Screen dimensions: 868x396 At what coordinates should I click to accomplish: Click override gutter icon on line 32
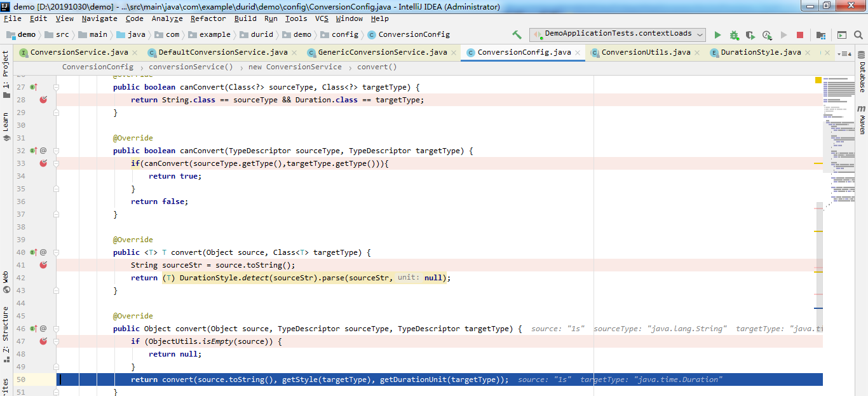[33, 151]
